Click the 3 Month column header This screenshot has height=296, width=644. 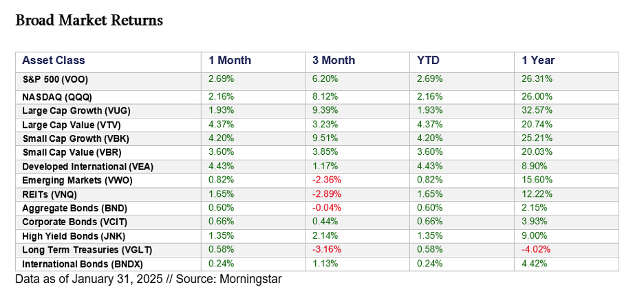click(334, 61)
